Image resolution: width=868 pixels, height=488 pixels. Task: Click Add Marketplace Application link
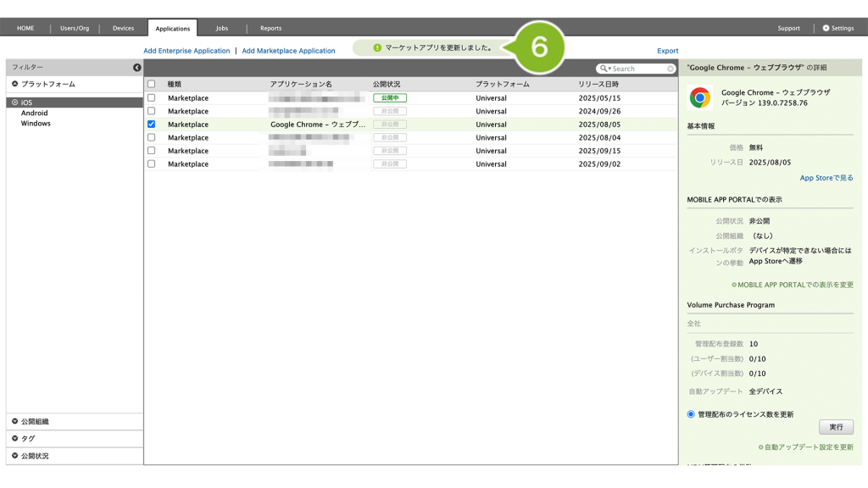[288, 51]
